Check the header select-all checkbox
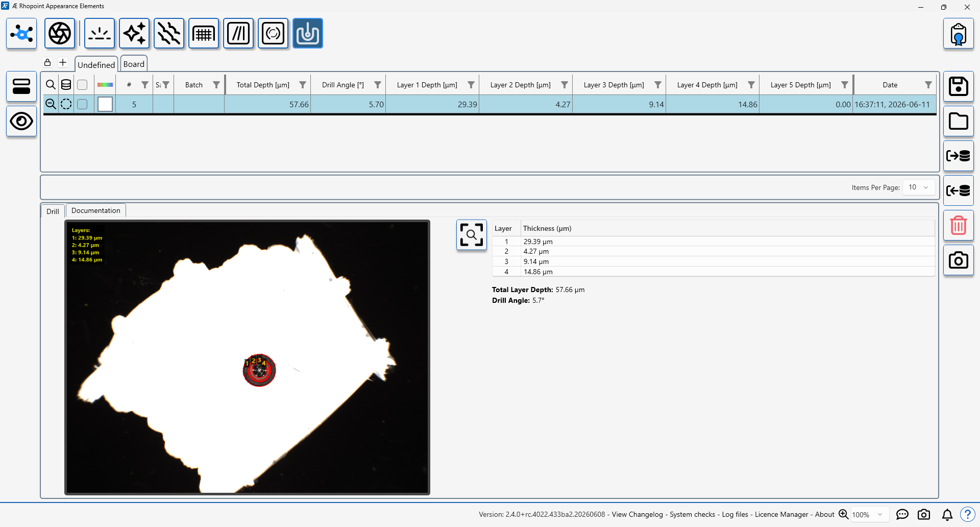This screenshot has height=527, width=980. [82, 85]
